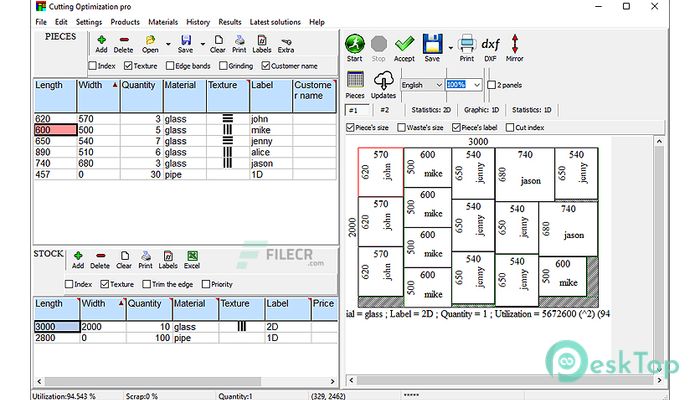Toggle Customer name checkbox

(266, 66)
